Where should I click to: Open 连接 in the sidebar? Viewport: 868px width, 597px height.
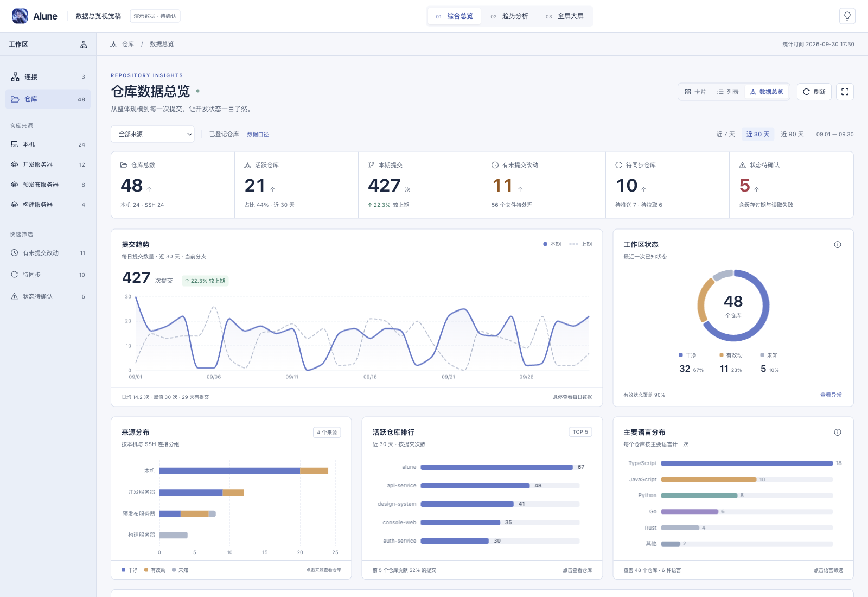click(48, 77)
